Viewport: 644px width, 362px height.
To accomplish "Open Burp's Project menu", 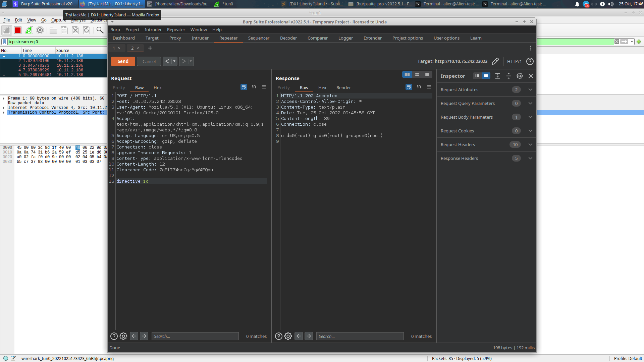I will (x=132, y=29).
